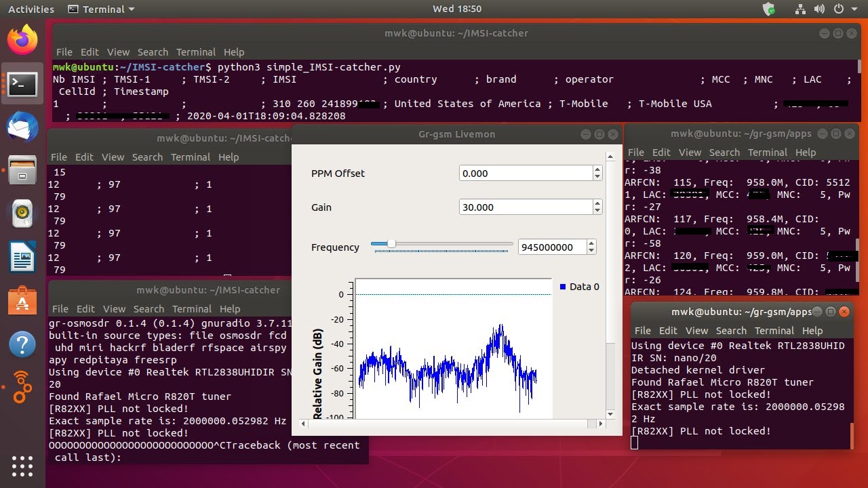Launch LibreOffice Writer from the dock
Screen dimensions: 868x488
pos(22,257)
